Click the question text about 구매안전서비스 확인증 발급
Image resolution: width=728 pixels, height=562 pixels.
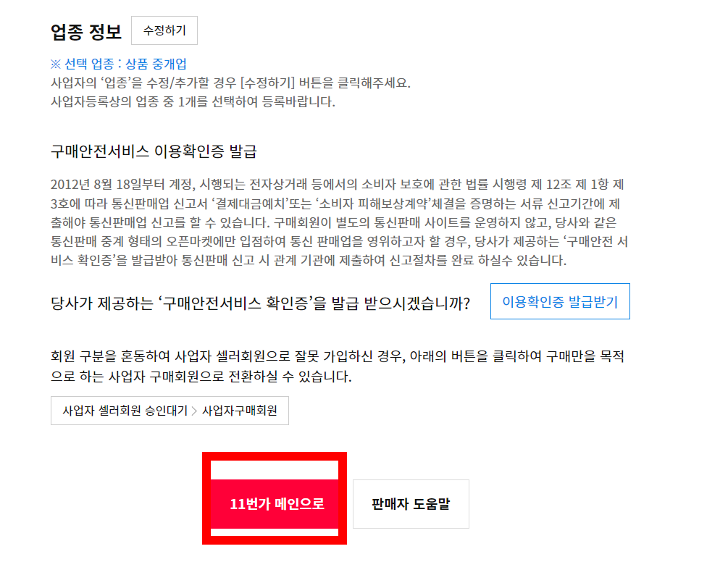pos(261,303)
